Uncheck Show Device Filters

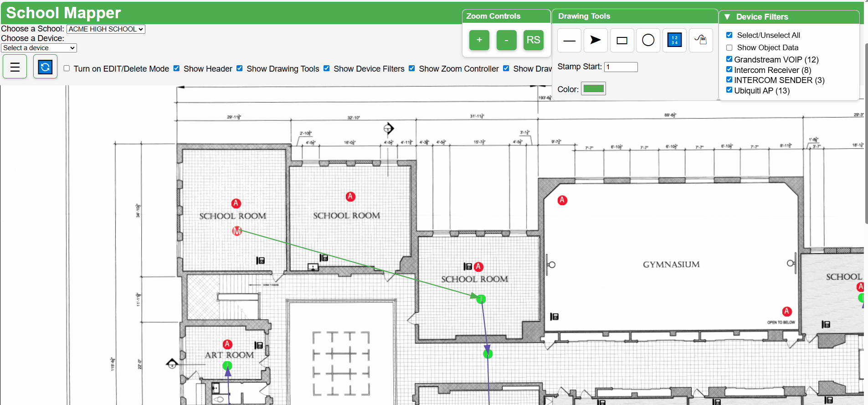point(327,68)
